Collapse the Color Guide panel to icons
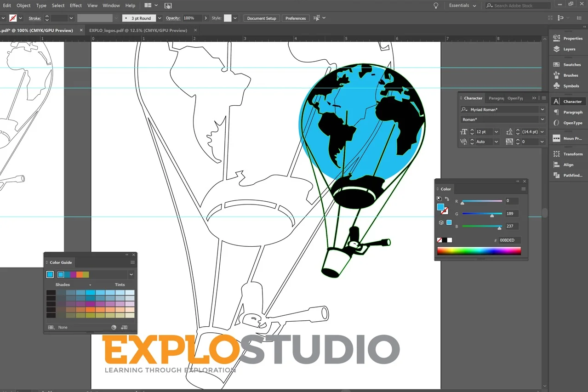 127,255
